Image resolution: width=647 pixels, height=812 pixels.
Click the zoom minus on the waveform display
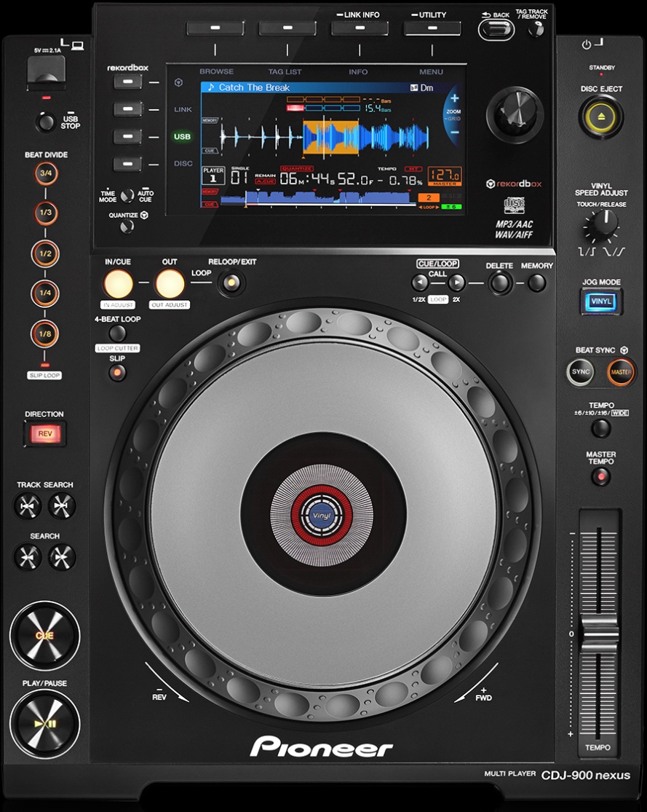coord(454,132)
